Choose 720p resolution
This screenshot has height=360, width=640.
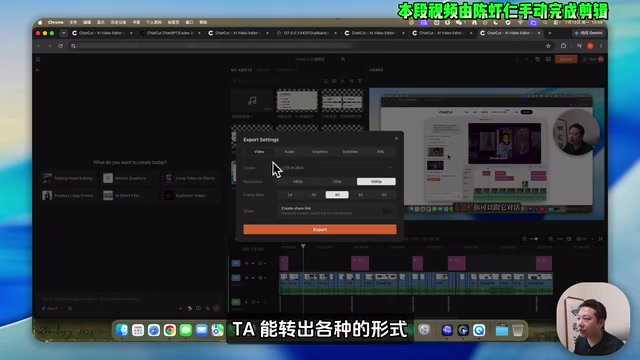pyautogui.click(x=337, y=182)
